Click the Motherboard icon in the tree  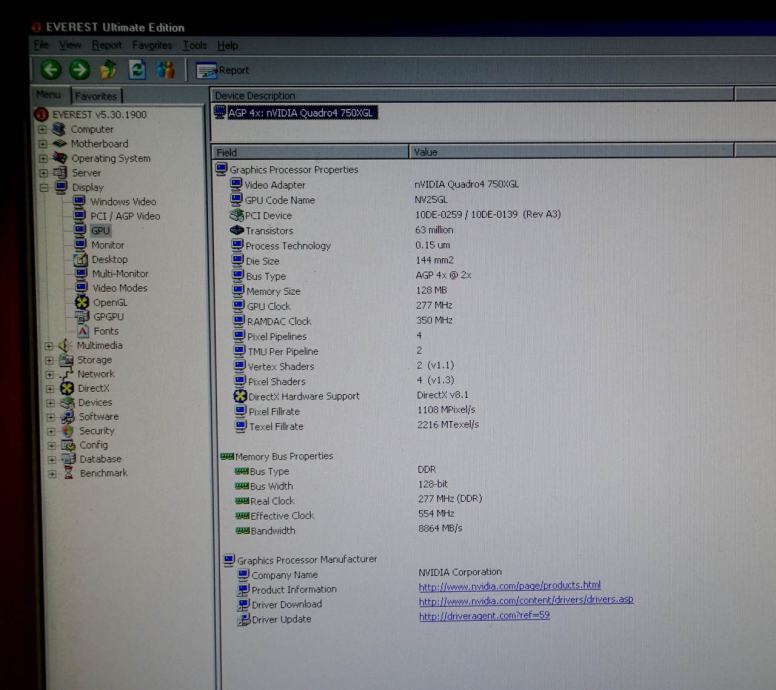click(x=60, y=143)
